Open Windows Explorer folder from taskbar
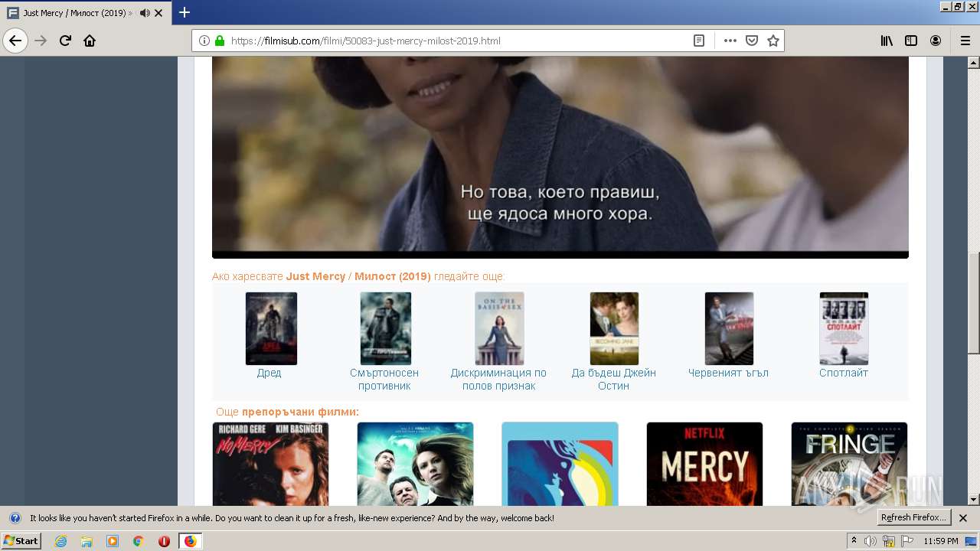Viewport: 980px width, 551px height. tap(87, 541)
